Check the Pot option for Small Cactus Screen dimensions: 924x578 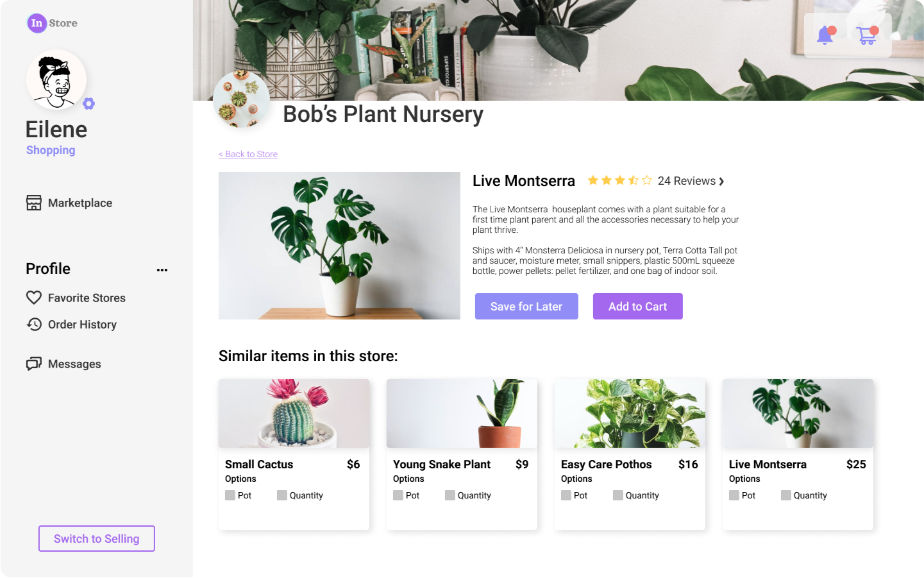click(x=230, y=495)
